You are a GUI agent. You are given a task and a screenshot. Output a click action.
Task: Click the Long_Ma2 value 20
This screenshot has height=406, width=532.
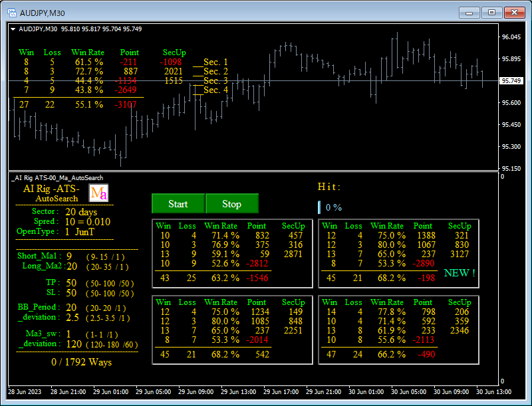pyautogui.click(x=72, y=266)
